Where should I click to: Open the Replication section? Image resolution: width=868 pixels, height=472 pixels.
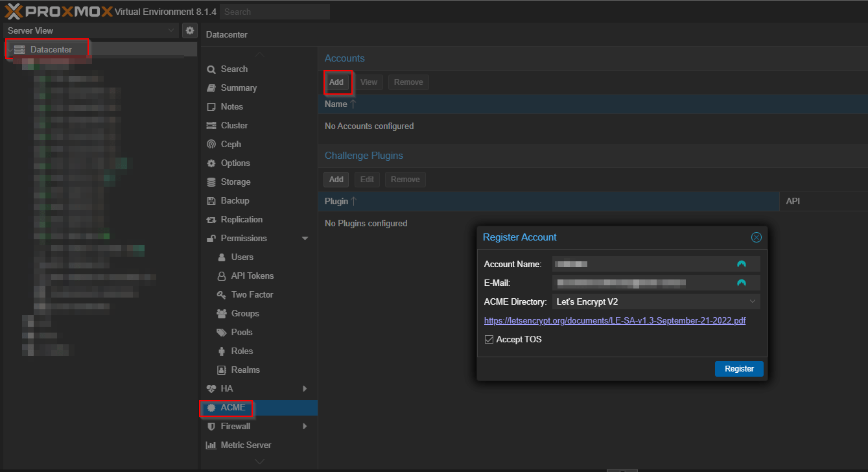[242, 219]
